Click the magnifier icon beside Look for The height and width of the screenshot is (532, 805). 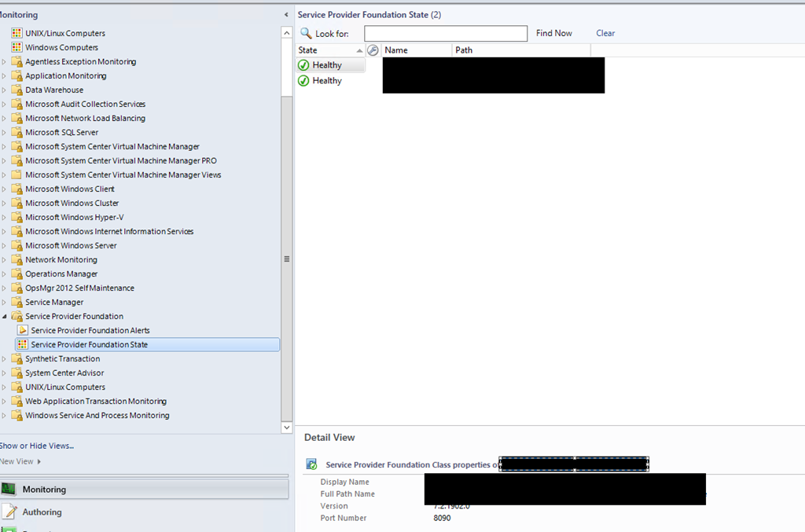coord(306,33)
